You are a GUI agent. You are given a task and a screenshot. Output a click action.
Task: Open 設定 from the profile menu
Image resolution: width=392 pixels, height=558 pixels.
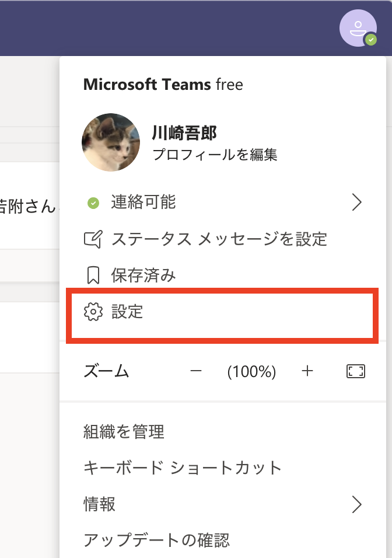[x=127, y=312]
